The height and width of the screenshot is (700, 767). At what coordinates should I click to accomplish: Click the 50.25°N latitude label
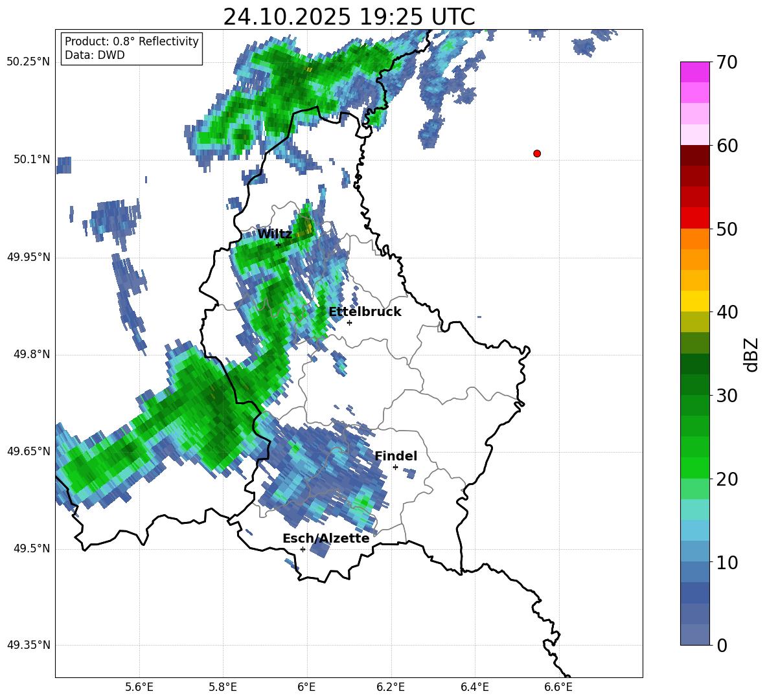[x=29, y=62]
